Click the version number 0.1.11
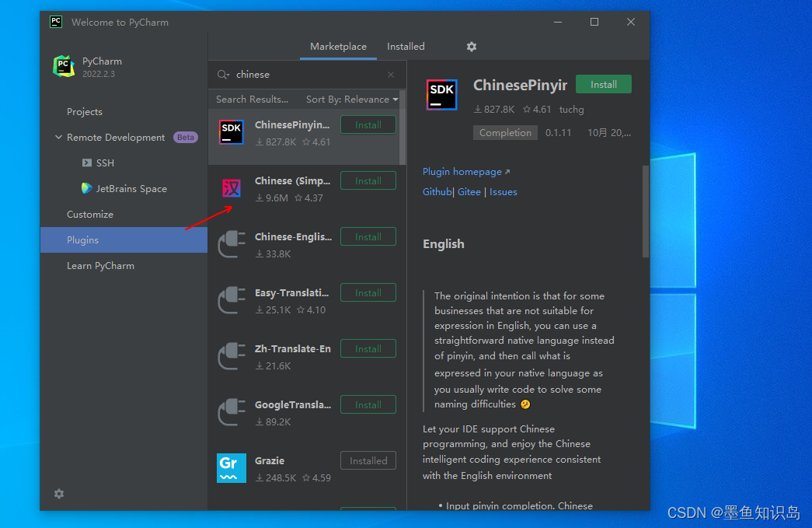This screenshot has width=812, height=528. (x=558, y=133)
